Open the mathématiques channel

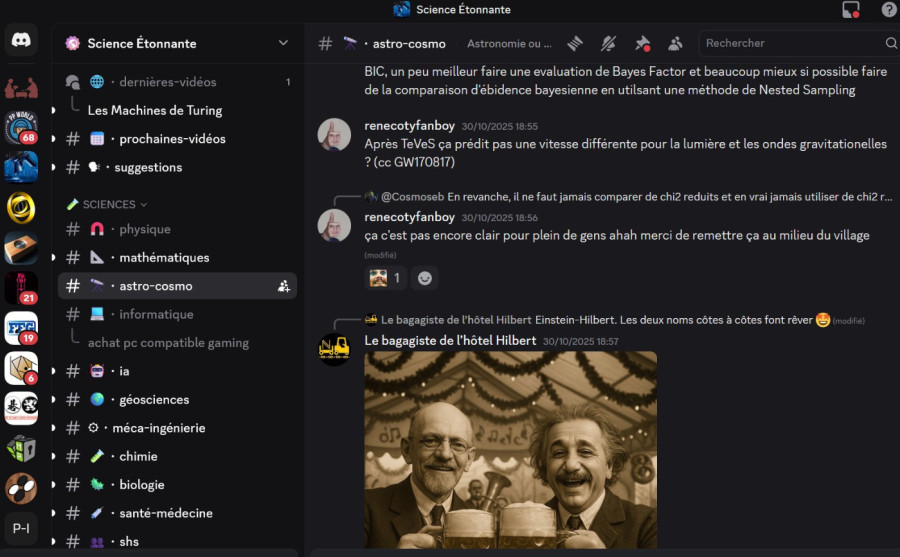pos(164,257)
